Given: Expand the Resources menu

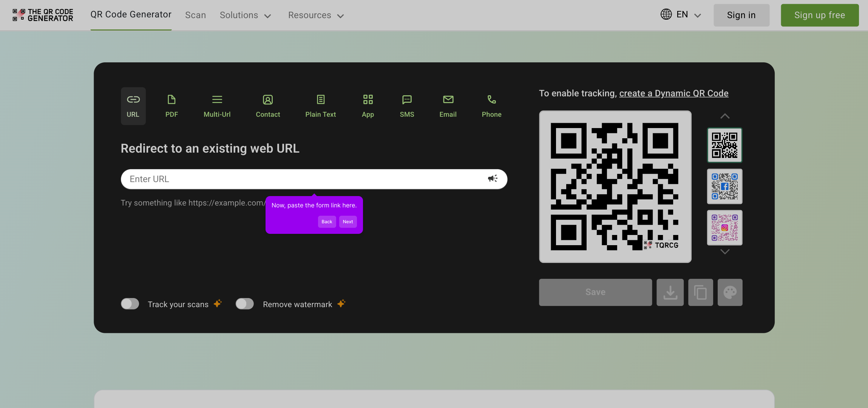Looking at the screenshot, I should [316, 15].
